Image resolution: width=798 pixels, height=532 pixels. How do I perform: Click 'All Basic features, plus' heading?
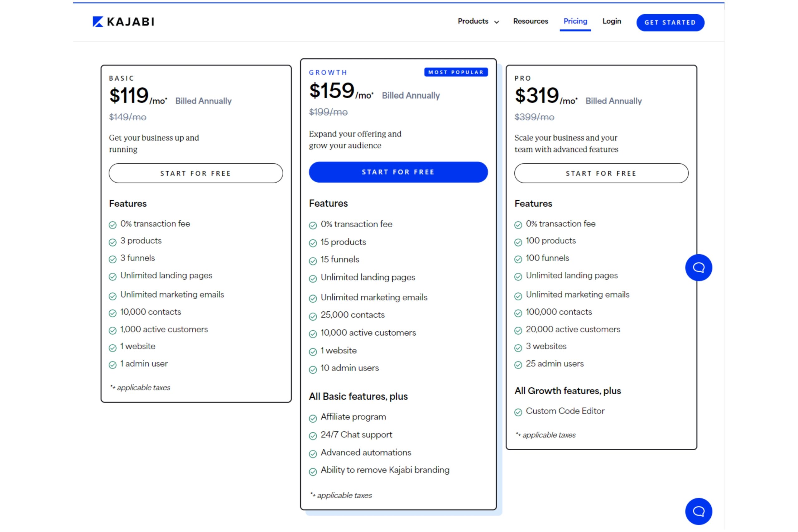tap(358, 396)
